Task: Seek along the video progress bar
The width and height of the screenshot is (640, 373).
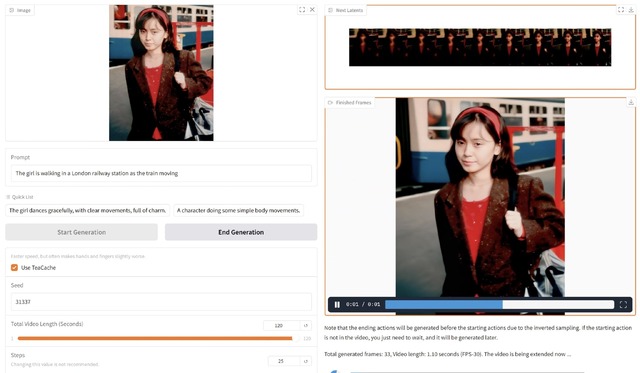Action: tap(500, 304)
